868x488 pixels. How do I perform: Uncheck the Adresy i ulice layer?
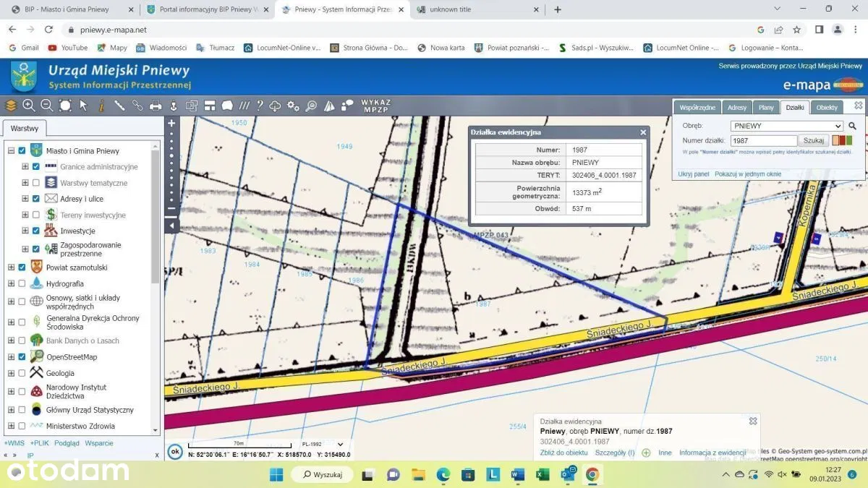coord(36,199)
